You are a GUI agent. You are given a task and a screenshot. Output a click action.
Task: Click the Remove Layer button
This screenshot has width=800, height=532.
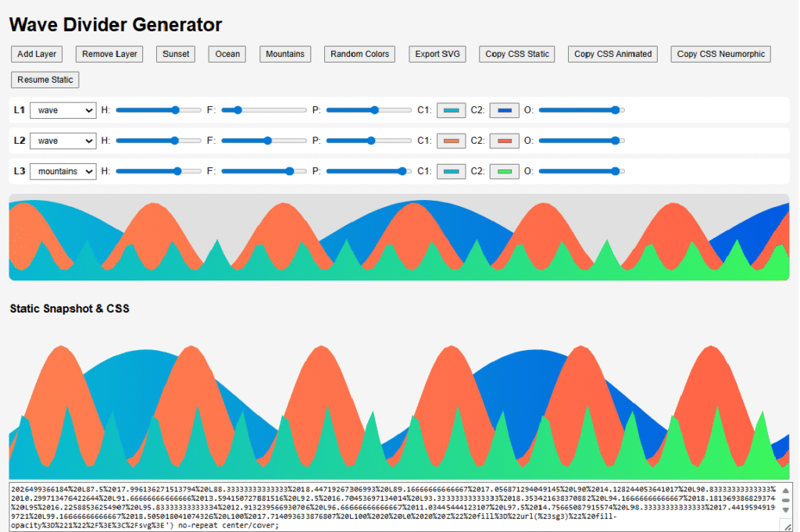point(109,54)
